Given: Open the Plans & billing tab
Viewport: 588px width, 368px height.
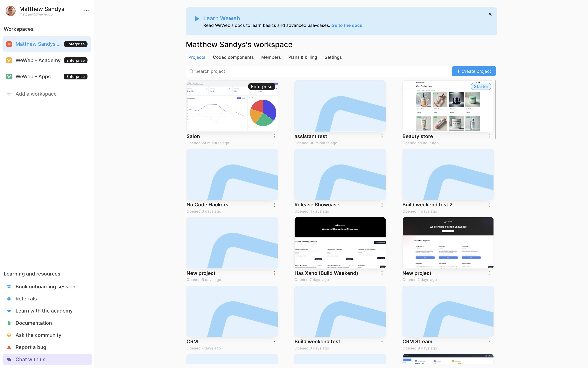Looking at the screenshot, I should (303, 57).
